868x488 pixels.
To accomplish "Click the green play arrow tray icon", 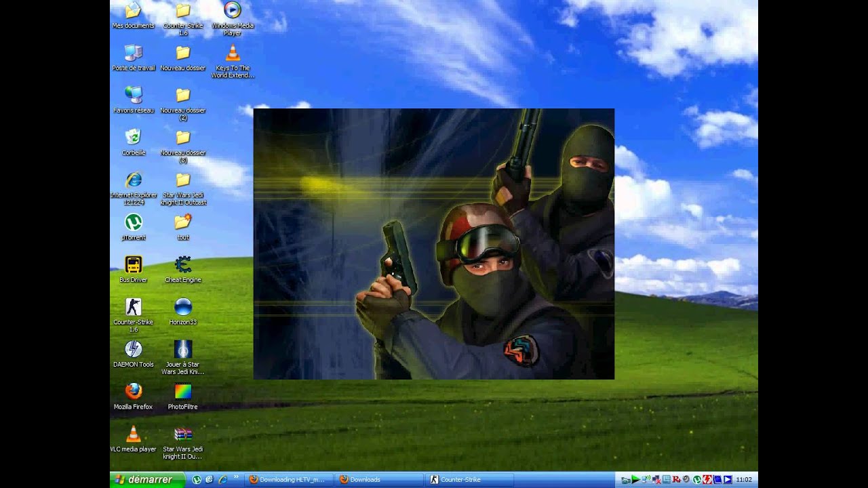I will [x=635, y=479].
